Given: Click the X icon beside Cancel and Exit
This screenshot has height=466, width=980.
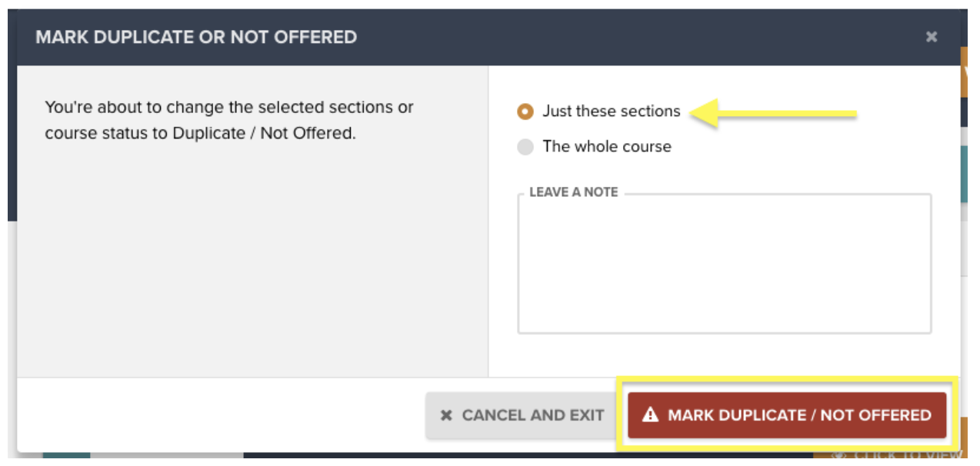Looking at the screenshot, I should [446, 415].
